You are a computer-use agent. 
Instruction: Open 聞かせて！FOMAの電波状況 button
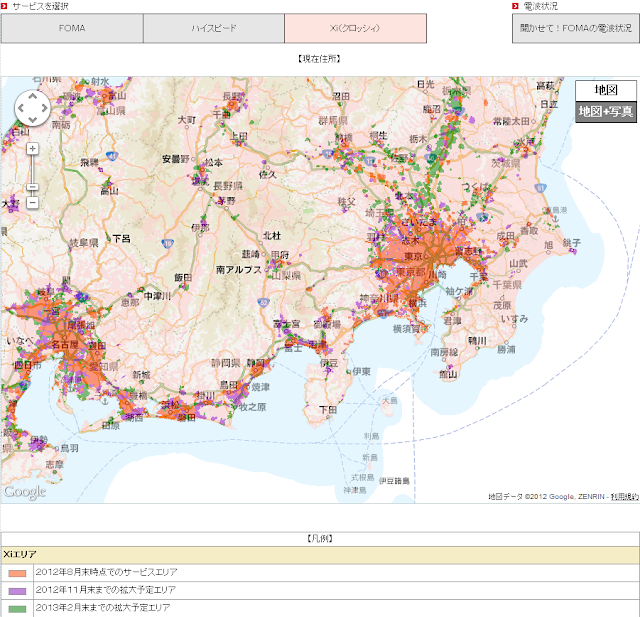point(576,28)
